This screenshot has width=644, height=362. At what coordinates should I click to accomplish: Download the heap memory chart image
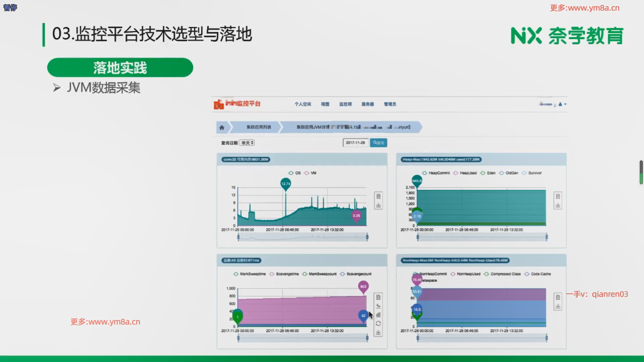[x=558, y=205]
